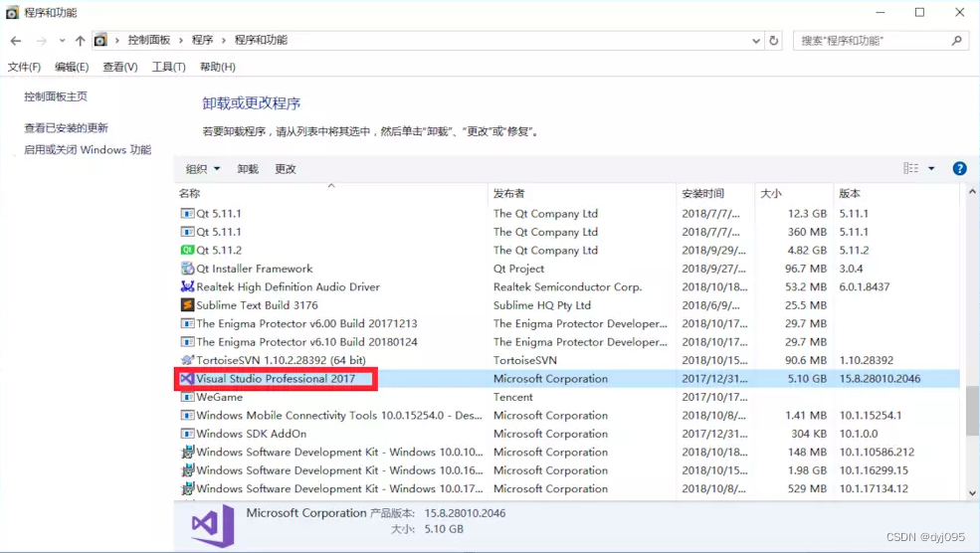Click the forward navigation arrow
This screenshot has width=980, height=553.
click(x=41, y=41)
